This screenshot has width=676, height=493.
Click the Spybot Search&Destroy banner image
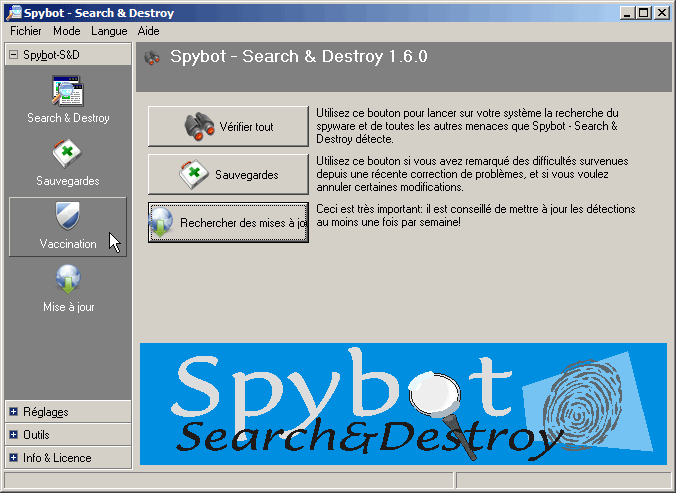(x=402, y=404)
